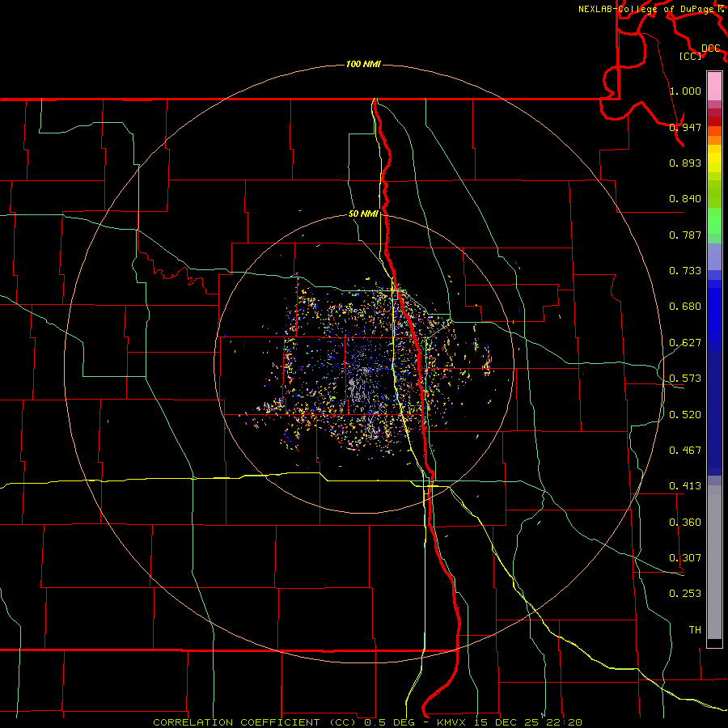Pick the light pink segment of the color bar
Screen dimensions: 728x728
pyautogui.click(x=714, y=87)
